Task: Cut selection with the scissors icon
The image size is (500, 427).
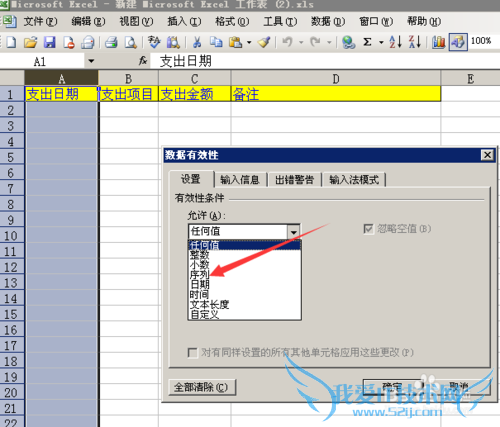Action: (x=197, y=42)
